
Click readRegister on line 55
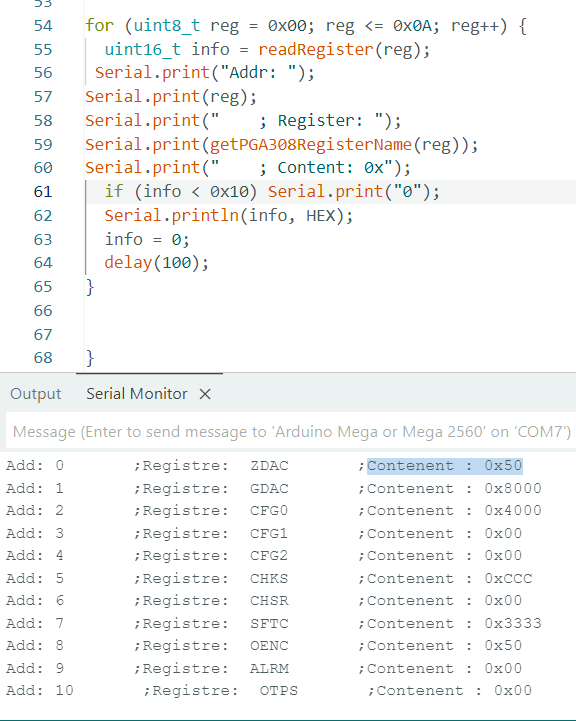tap(316, 49)
